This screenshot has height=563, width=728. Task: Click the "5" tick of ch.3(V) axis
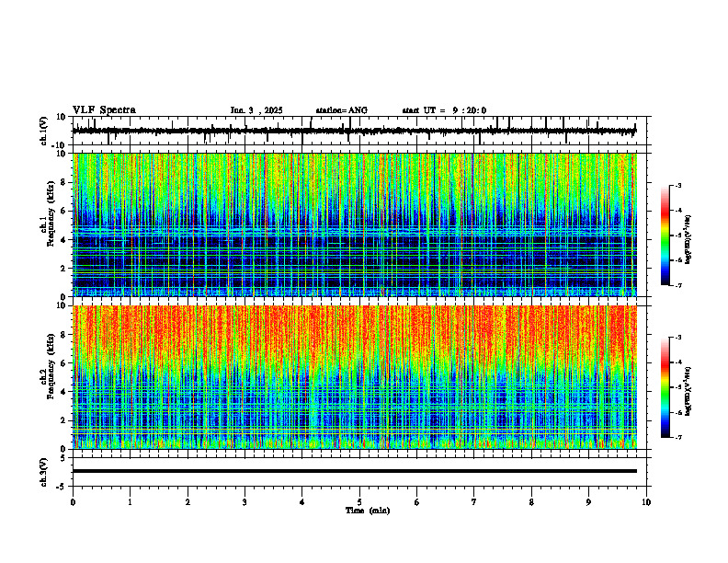coord(64,458)
